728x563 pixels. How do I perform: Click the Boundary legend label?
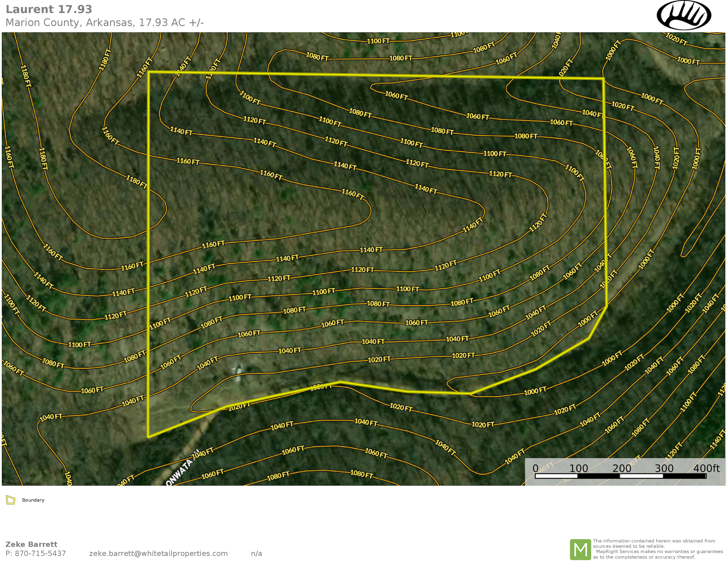click(x=33, y=500)
